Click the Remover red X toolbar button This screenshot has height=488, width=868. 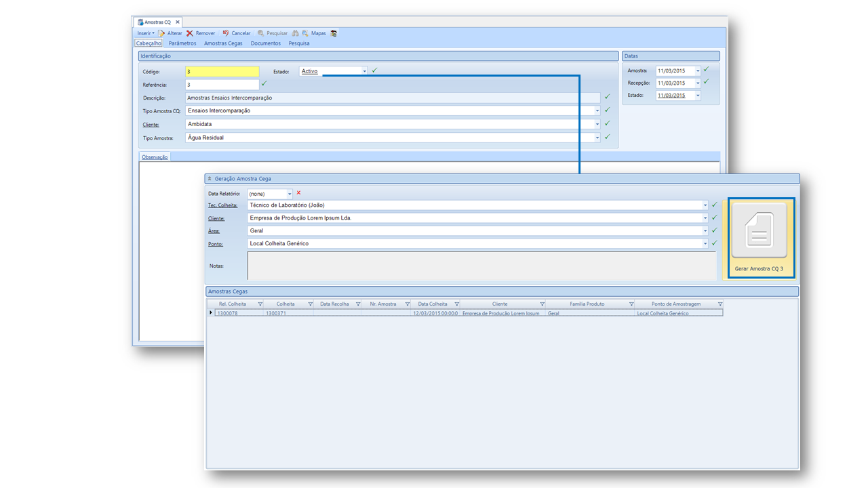tap(201, 33)
